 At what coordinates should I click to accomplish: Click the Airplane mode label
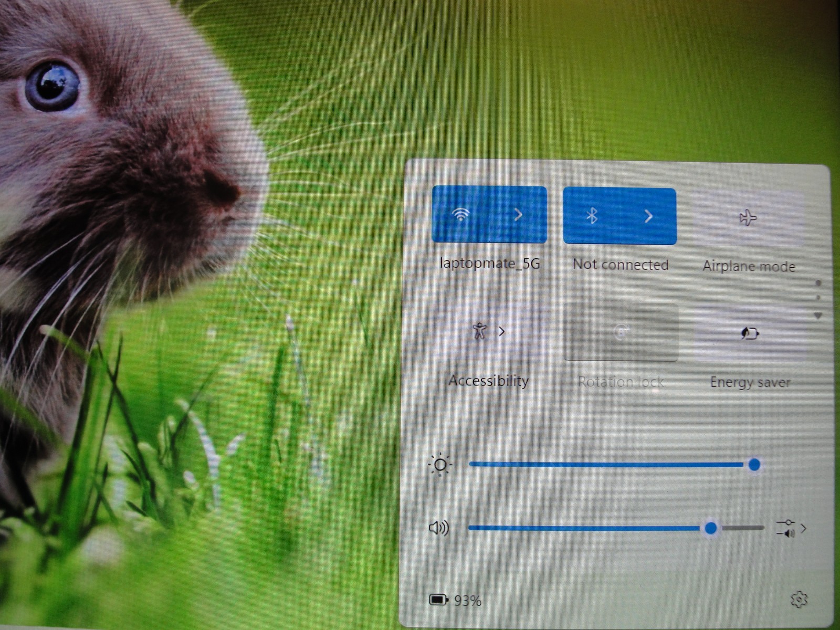tap(749, 266)
